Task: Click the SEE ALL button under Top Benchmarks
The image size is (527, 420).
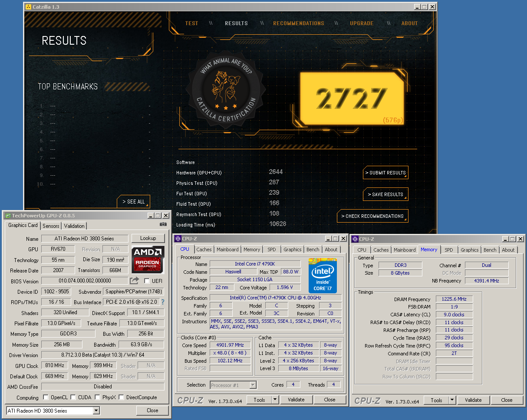Action: click(133, 202)
